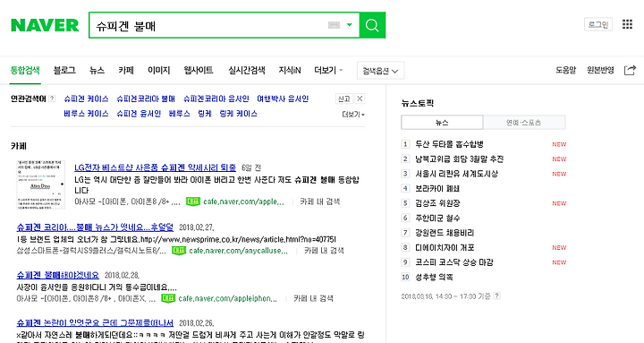Open the Naver services grid icon

[x=627, y=24]
